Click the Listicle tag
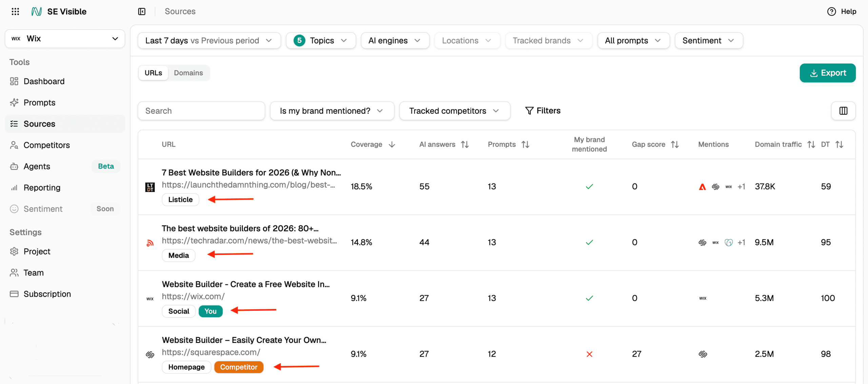868x384 pixels. (180, 199)
